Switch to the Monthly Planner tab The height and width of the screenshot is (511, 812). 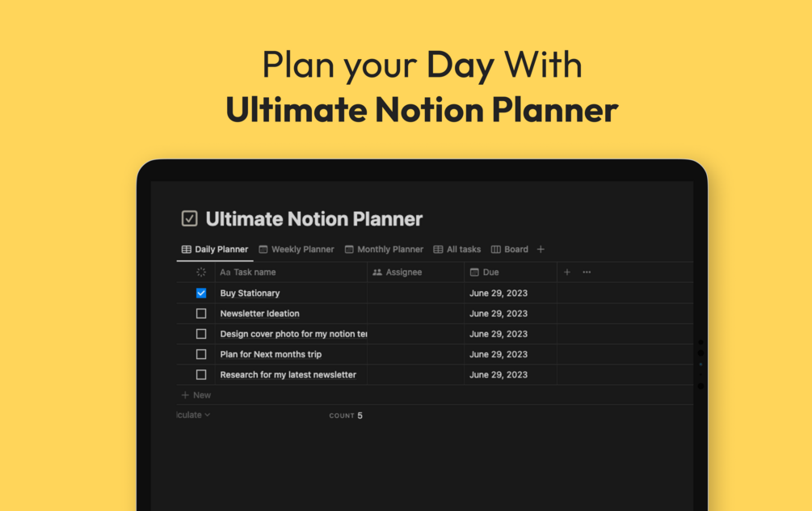(384, 249)
